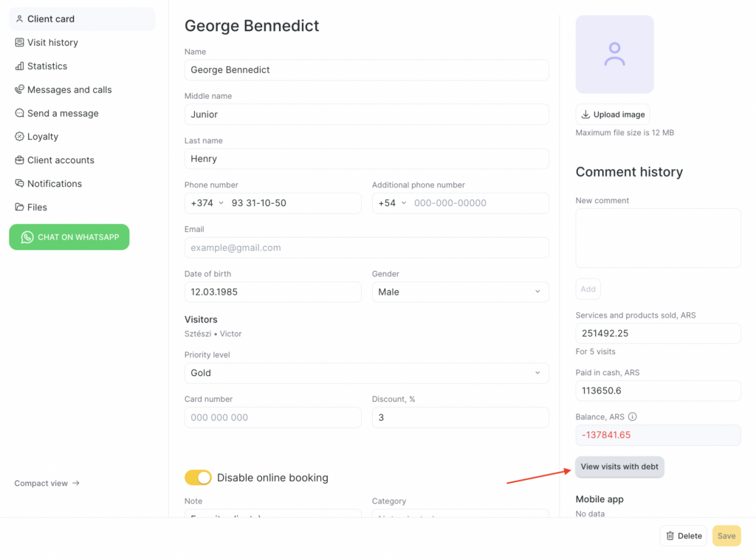Click the Statistics bar chart icon
This screenshot has height=559, width=756.
tap(20, 66)
